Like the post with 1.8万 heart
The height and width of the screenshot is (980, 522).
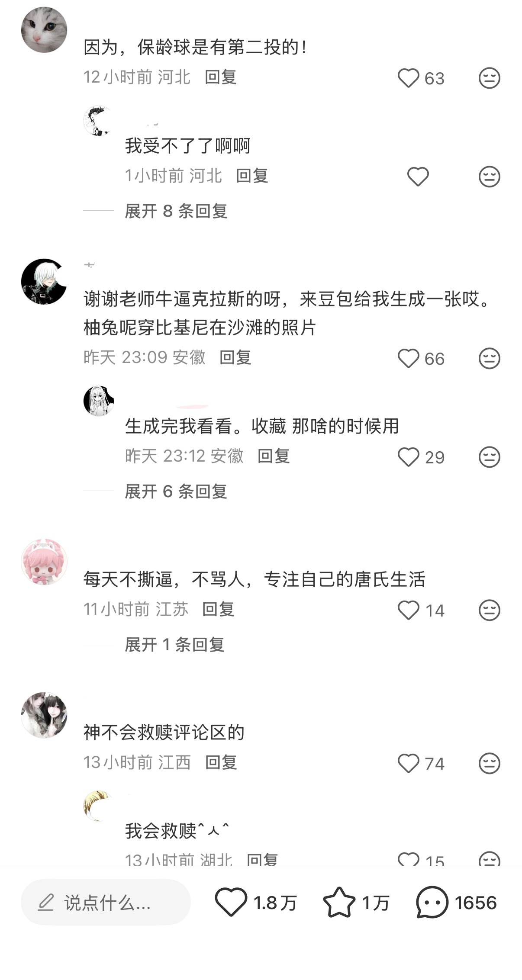pyautogui.click(x=231, y=902)
